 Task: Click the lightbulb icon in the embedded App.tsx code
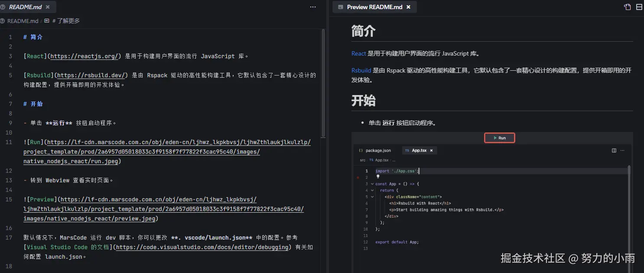[x=378, y=177]
